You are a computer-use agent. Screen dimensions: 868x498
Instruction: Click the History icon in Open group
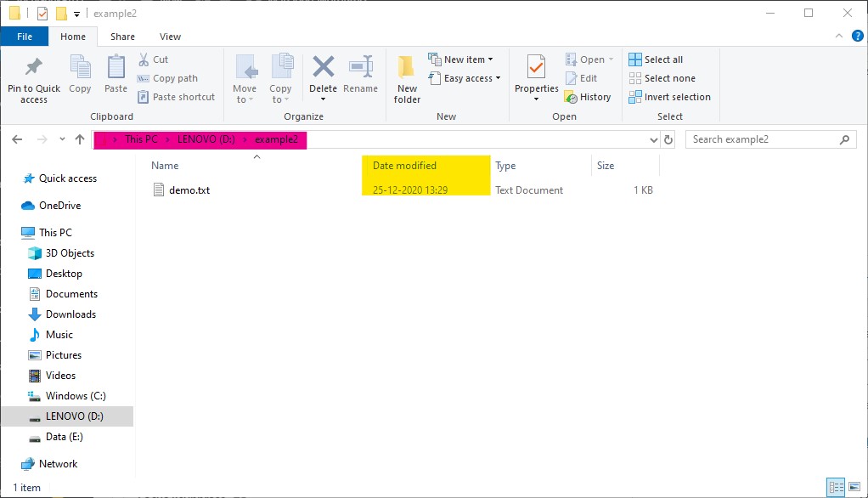[x=588, y=97]
